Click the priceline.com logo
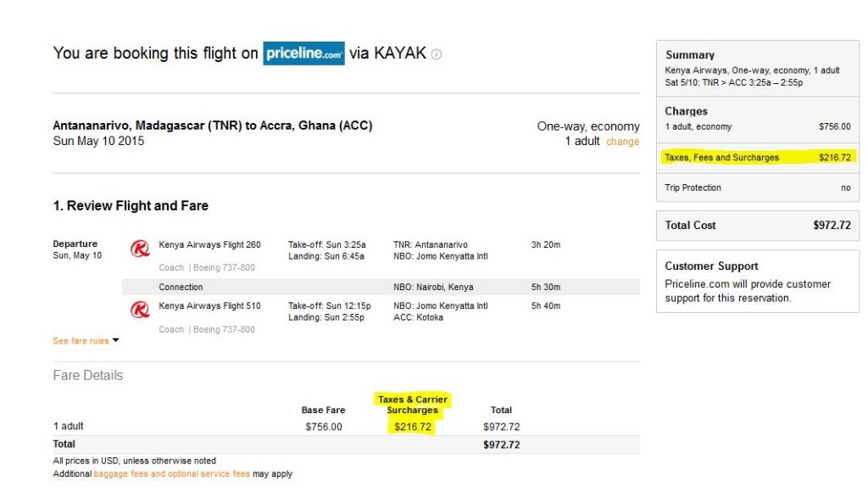This screenshot has width=868, height=498. coord(303,53)
